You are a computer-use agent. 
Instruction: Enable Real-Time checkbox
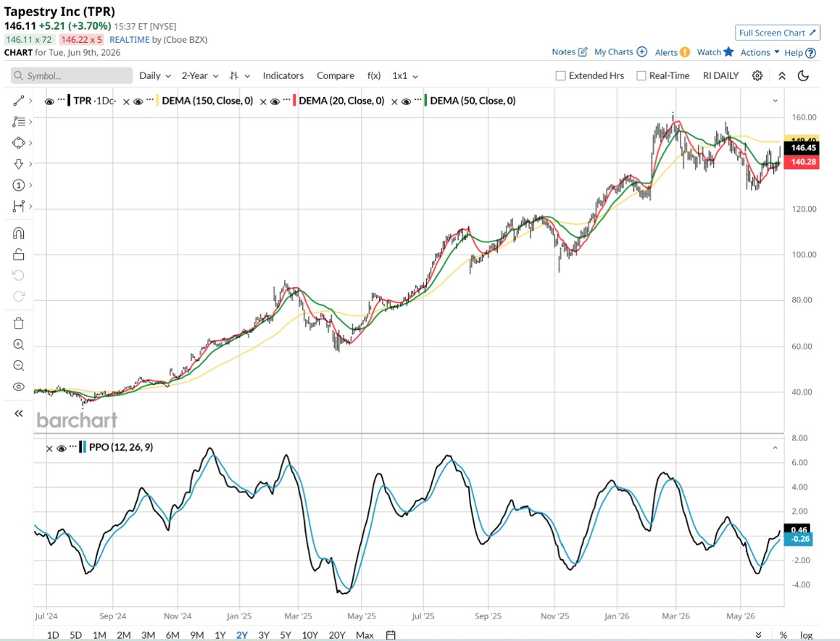(641, 75)
